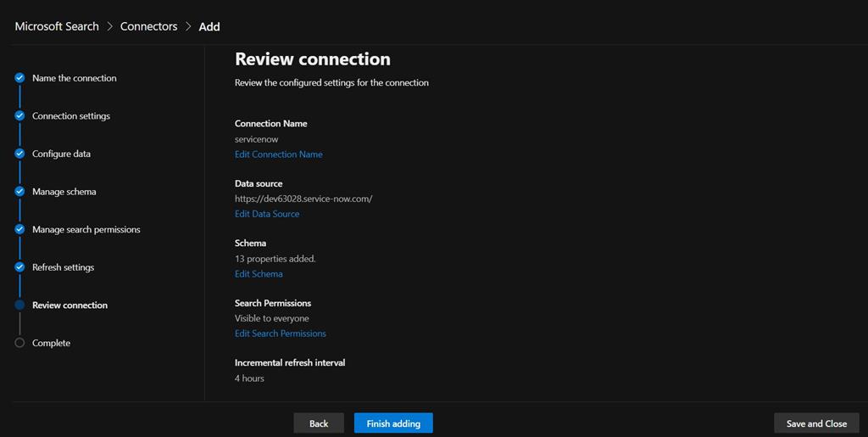Click Finish adding button

(x=393, y=423)
